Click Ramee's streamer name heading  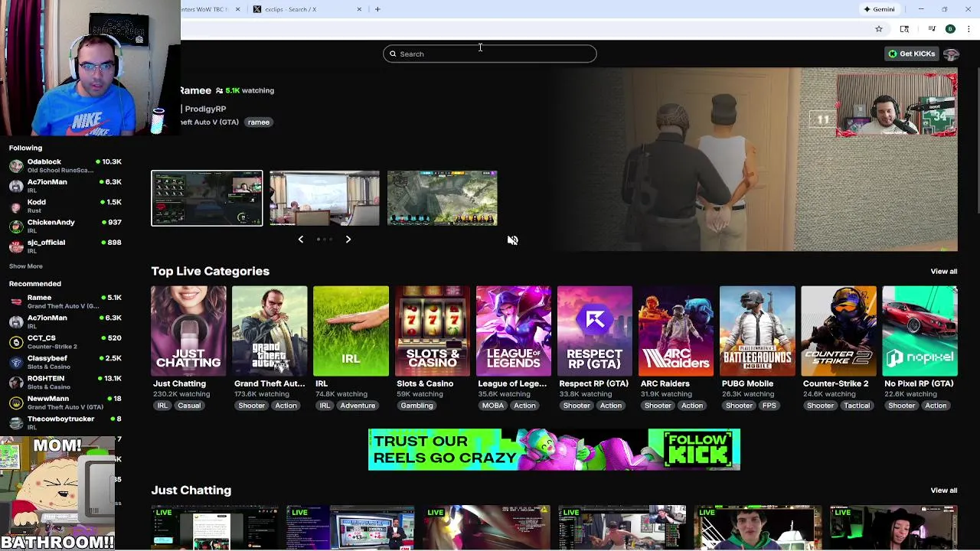[195, 90]
